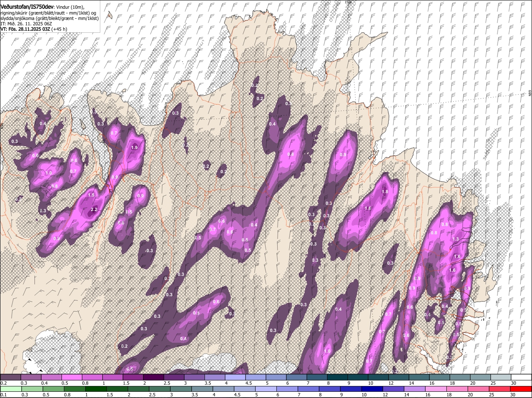Viewport: 532px width, 398px height.
Task: Select the 'VT: Fös. 28.11.2025 03Z (+45 h)' line
Action: click(x=34, y=29)
